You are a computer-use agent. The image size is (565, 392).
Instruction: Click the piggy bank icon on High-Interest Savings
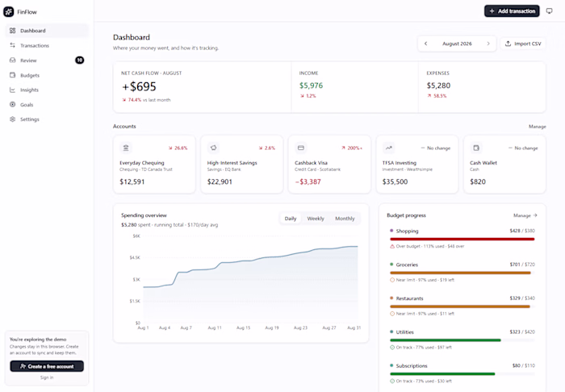tap(213, 148)
